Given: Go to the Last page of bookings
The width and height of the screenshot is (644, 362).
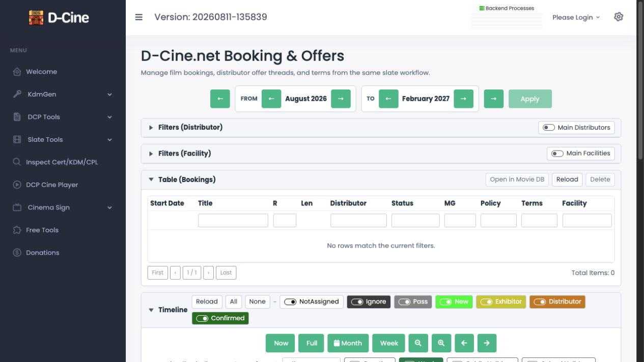Looking at the screenshot, I should point(226,273).
